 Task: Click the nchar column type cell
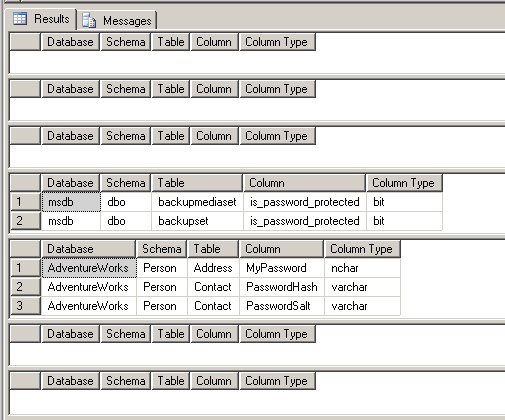point(362,268)
